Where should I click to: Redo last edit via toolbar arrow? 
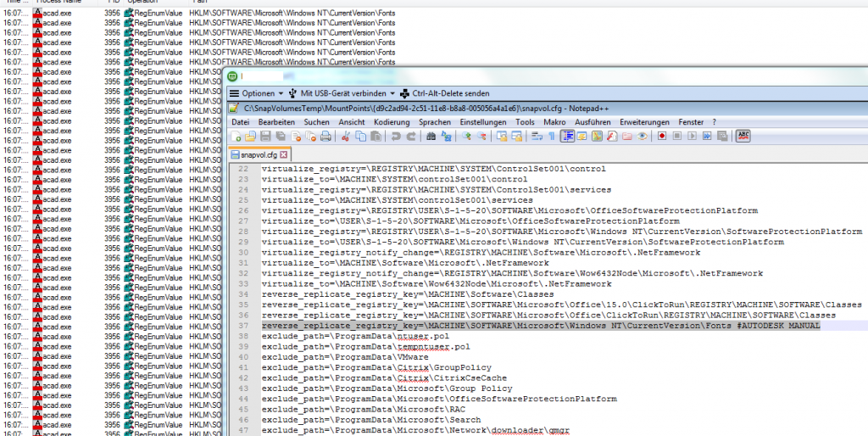pyautogui.click(x=411, y=137)
